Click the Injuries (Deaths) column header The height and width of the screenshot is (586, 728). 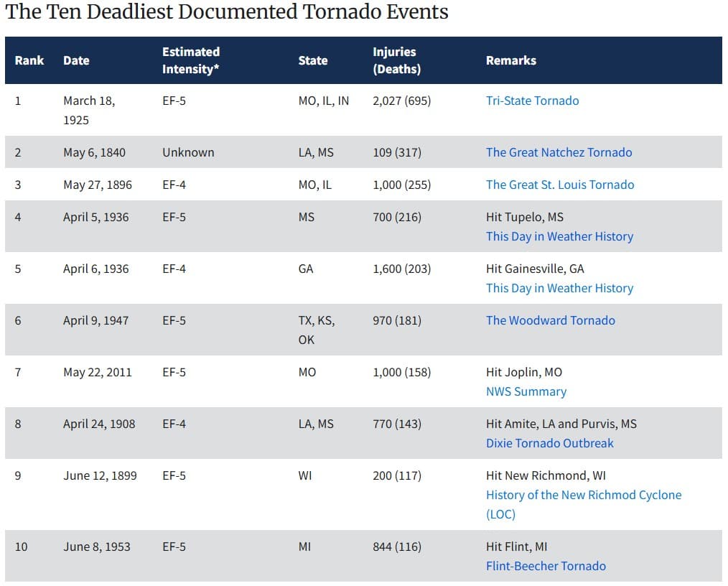coord(396,60)
